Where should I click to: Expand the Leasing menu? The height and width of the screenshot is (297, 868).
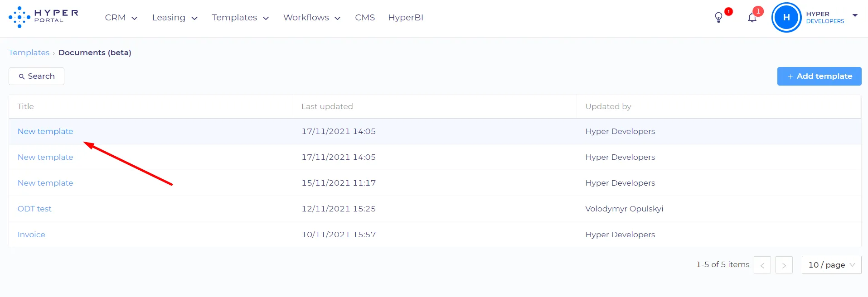(x=175, y=18)
